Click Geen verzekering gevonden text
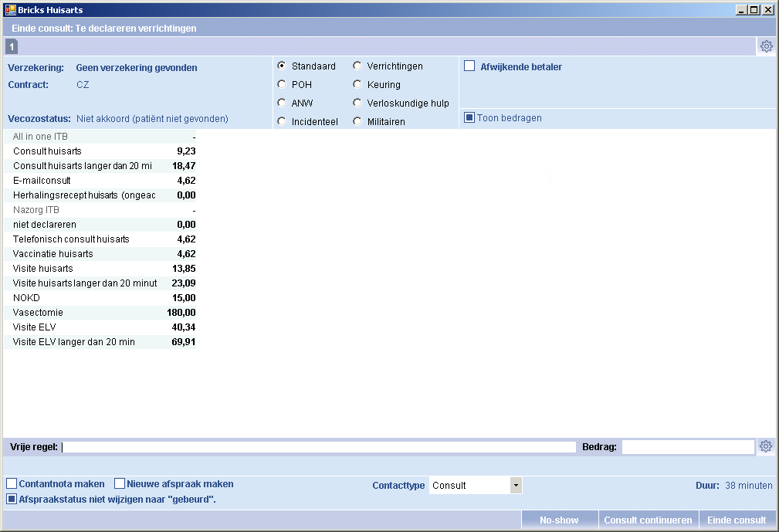 click(x=137, y=67)
